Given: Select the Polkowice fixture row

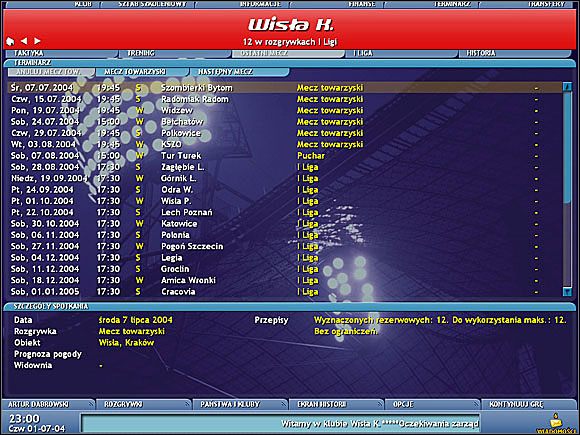Looking at the screenshot, I should tap(285, 133).
